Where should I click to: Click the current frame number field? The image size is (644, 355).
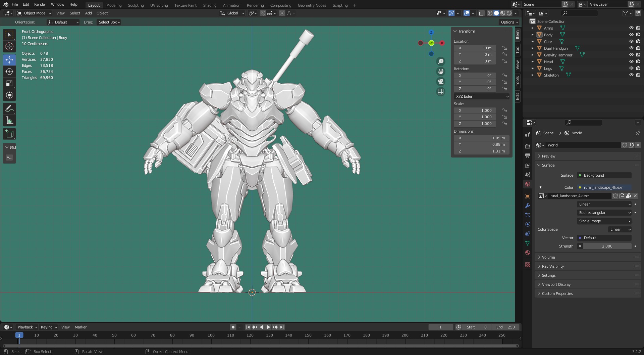tap(440, 327)
